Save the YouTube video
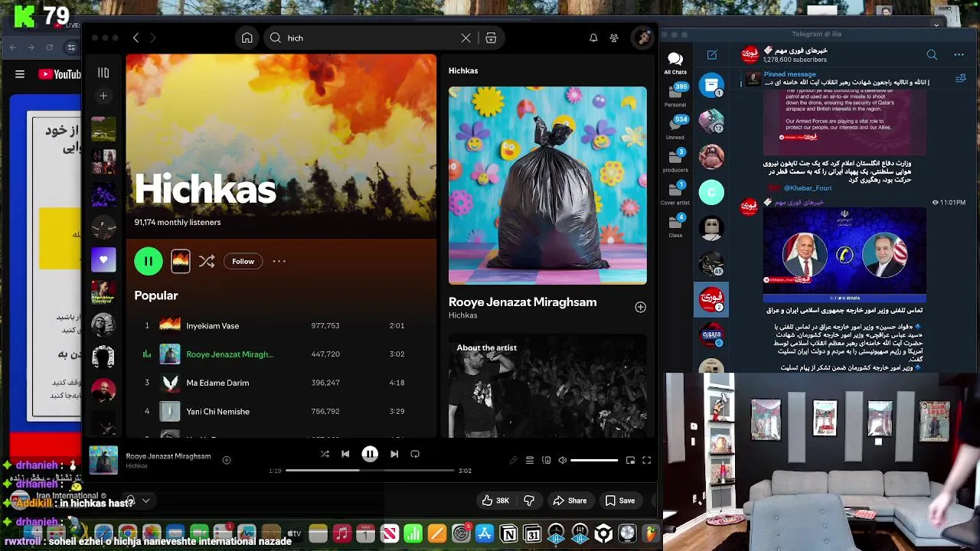Image resolution: width=980 pixels, height=551 pixels. click(x=620, y=500)
